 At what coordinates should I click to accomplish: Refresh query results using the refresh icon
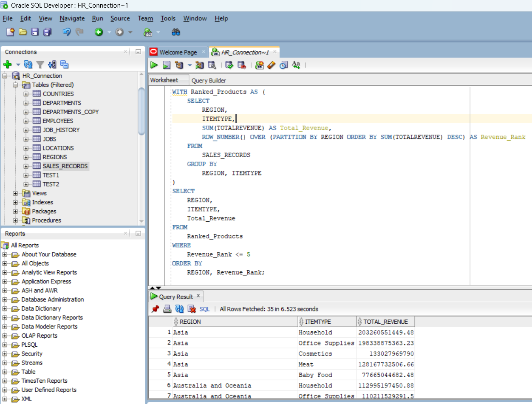(x=178, y=309)
